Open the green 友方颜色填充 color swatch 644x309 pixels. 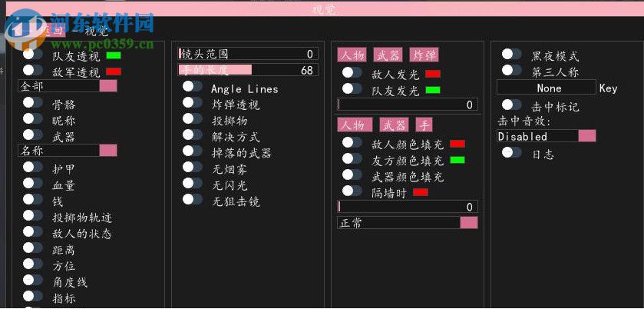tap(457, 160)
